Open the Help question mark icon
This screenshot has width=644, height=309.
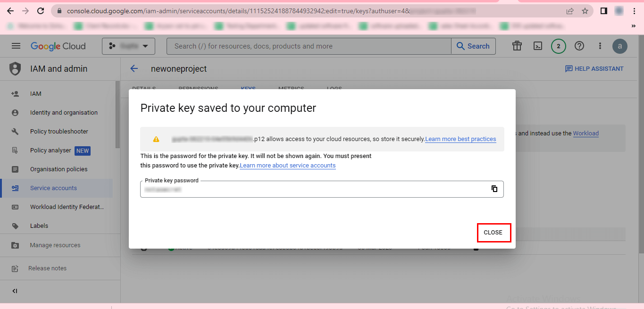579,46
